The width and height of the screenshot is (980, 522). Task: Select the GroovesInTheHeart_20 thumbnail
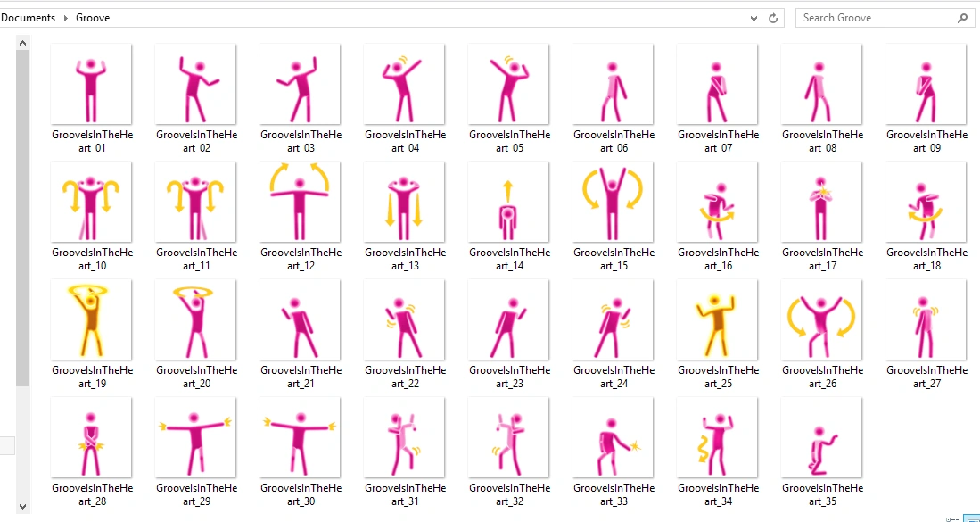[195, 319]
